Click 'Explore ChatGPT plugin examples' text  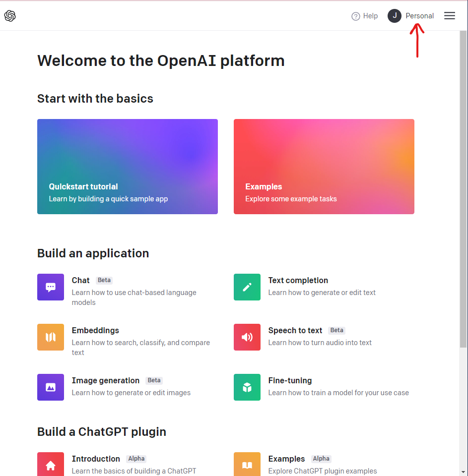click(323, 471)
